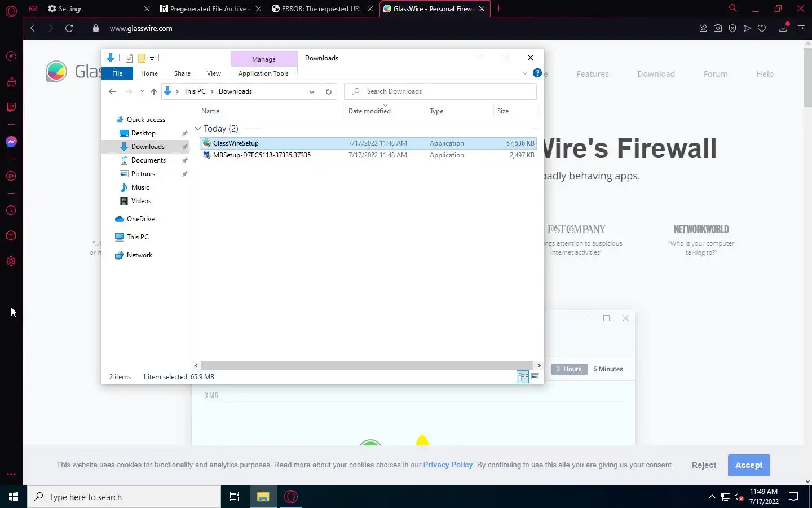Show hidden system tray icons
Image resolution: width=812 pixels, height=508 pixels.
coord(712,497)
